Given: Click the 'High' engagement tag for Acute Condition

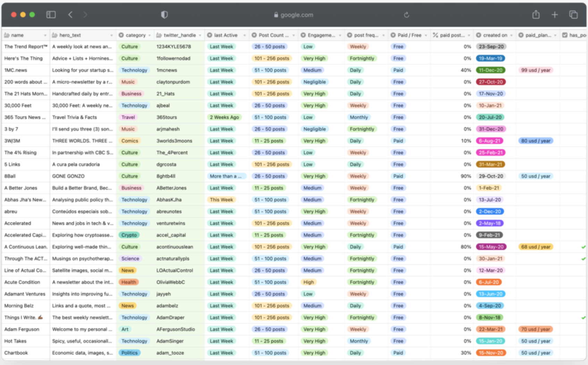Looking at the screenshot, I should click(309, 282).
